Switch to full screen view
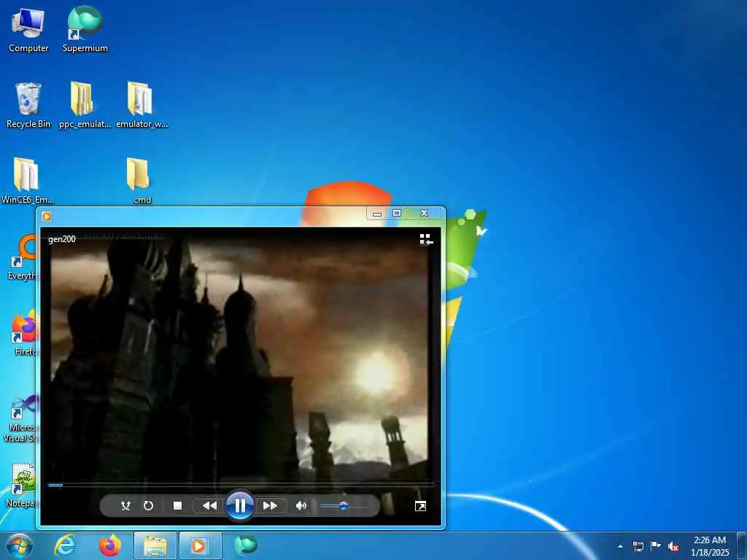 pos(420,506)
